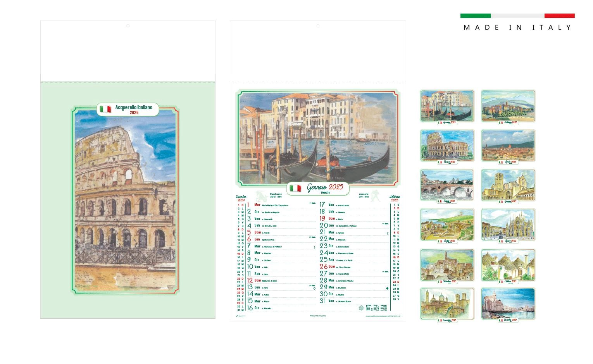
Task: Click the crescent moon symbol beside January 21
Action: (x=387, y=234)
